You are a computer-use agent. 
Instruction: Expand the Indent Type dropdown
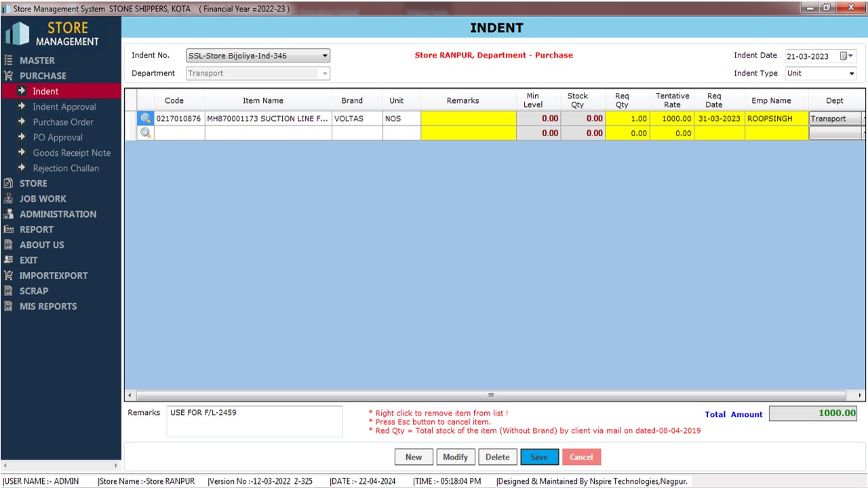click(x=852, y=73)
